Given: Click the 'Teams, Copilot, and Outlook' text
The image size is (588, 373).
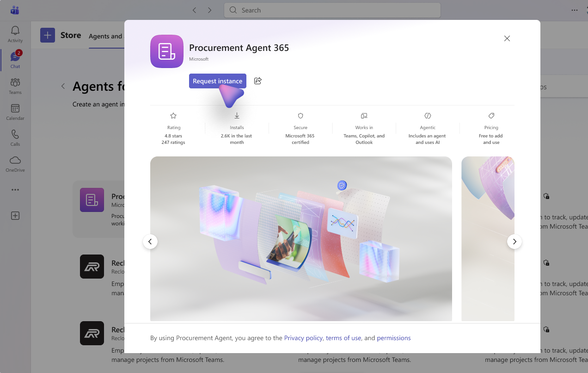Looking at the screenshot, I should tap(364, 139).
